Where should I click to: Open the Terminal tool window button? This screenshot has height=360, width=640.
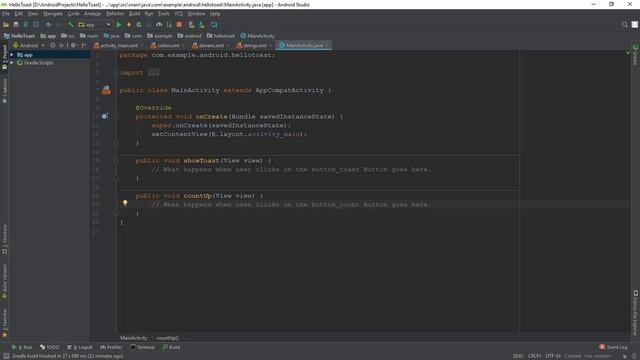click(142, 347)
